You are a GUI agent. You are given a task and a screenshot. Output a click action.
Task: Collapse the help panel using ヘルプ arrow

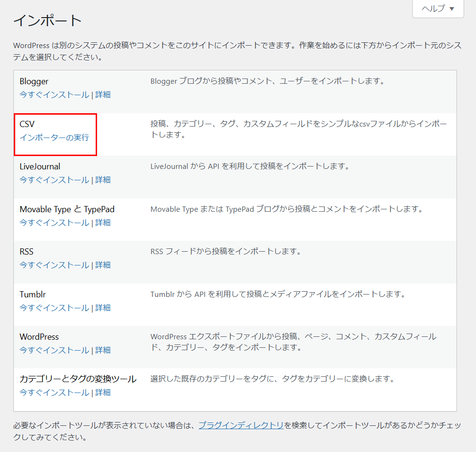(451, 8)
